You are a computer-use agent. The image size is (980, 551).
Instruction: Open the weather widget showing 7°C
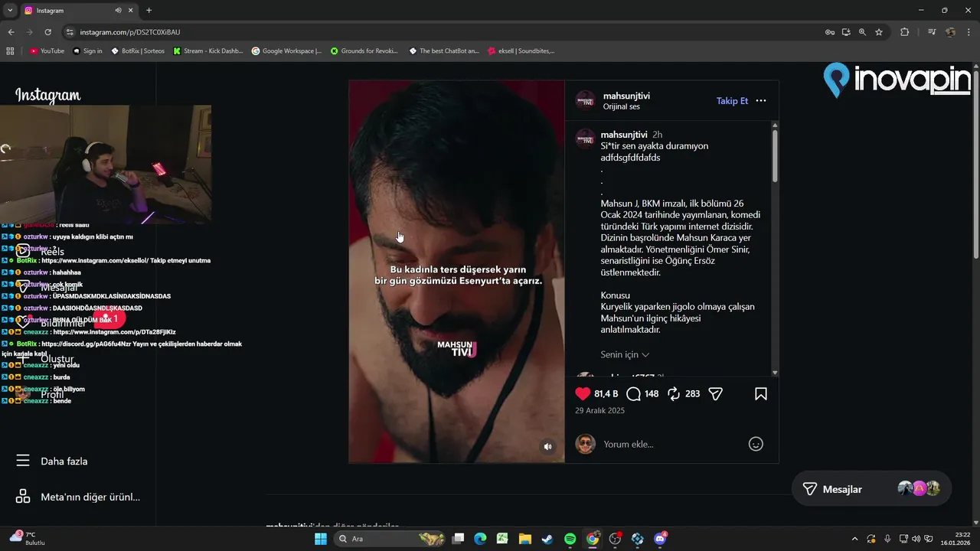tap(28, 538)
